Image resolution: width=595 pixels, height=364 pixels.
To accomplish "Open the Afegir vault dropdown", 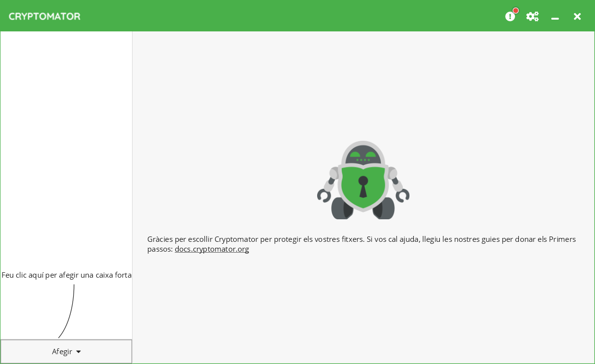I will pos(66,351).
